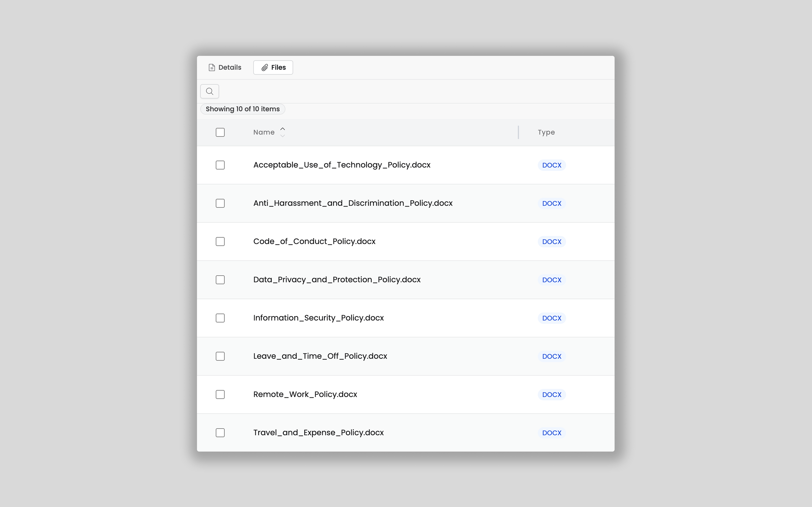Tick the Code_of_Conduct_Policy.docx checkbox
812x507 pixels.
point(220,241)
